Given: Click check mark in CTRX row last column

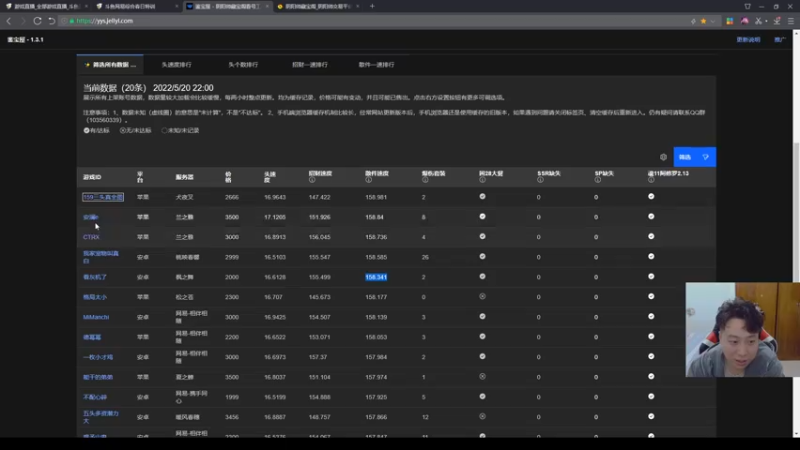Looking at the screenshot, I should (x=651, y=237).
